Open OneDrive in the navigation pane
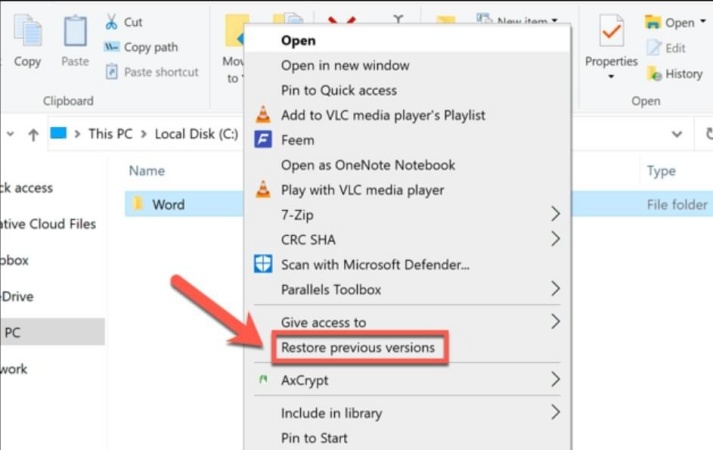Screen dimensions: 713x450 tap(17, 296)
